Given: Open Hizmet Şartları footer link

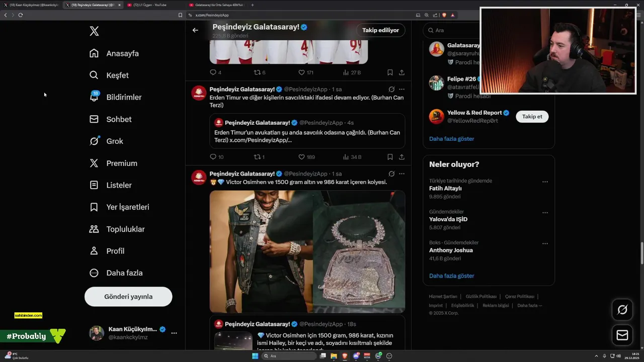Looking at the screenshot, I should tap(443, 297).
